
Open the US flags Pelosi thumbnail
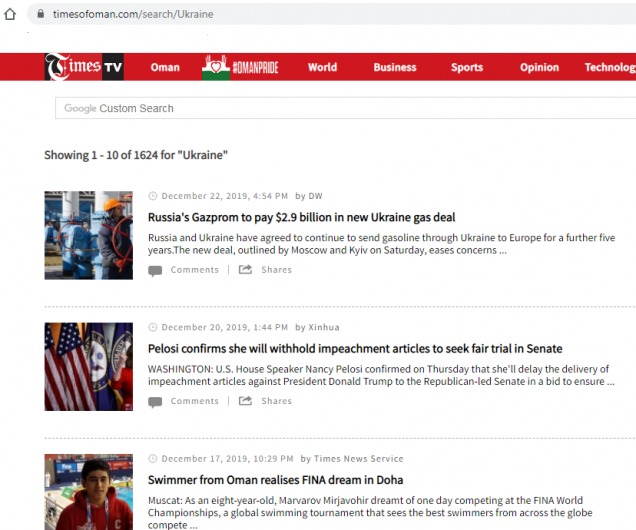88,367
